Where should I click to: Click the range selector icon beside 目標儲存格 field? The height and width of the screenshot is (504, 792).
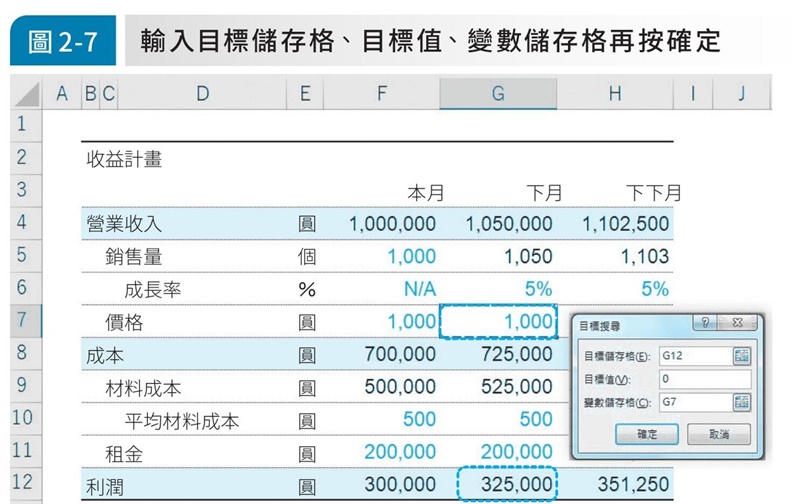[741, 356]
